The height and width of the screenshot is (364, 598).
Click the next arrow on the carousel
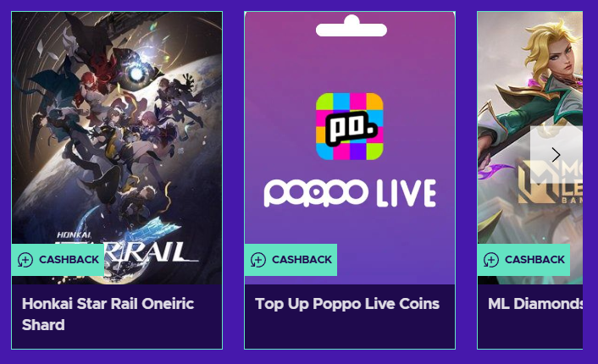point(556,155)
